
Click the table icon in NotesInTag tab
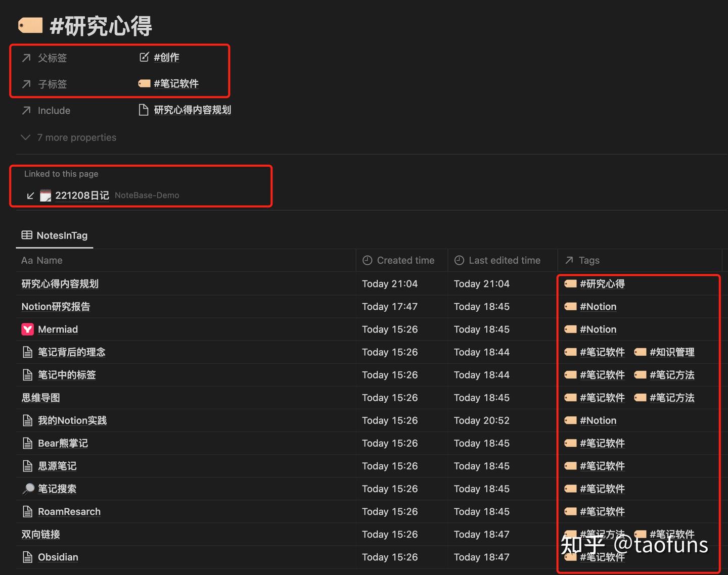tap(27, 235)
